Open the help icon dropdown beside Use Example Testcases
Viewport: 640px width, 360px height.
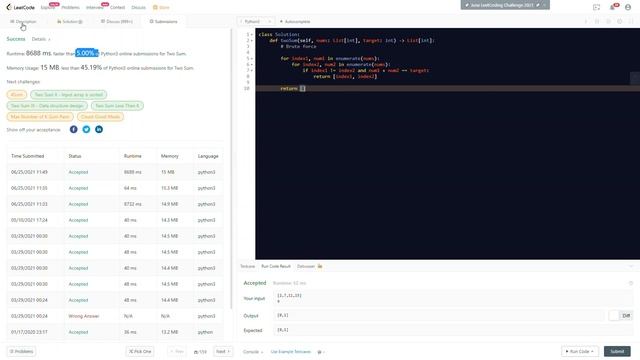(321, 352)
